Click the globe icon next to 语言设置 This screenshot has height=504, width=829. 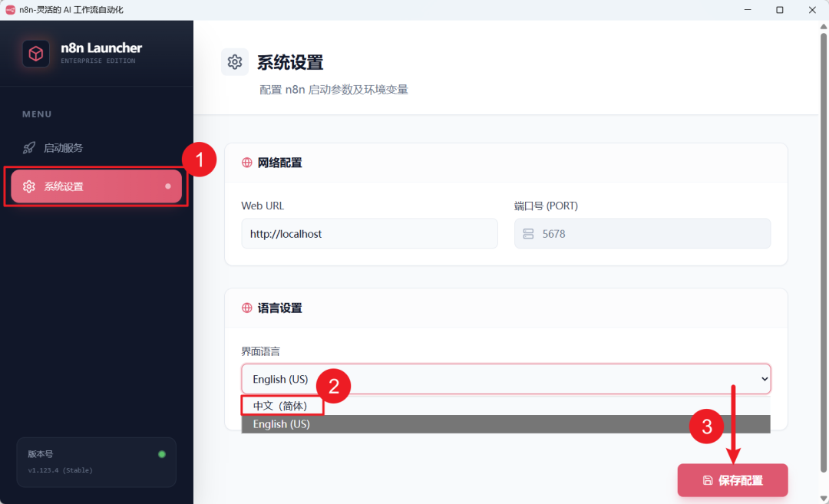(247, 308)
